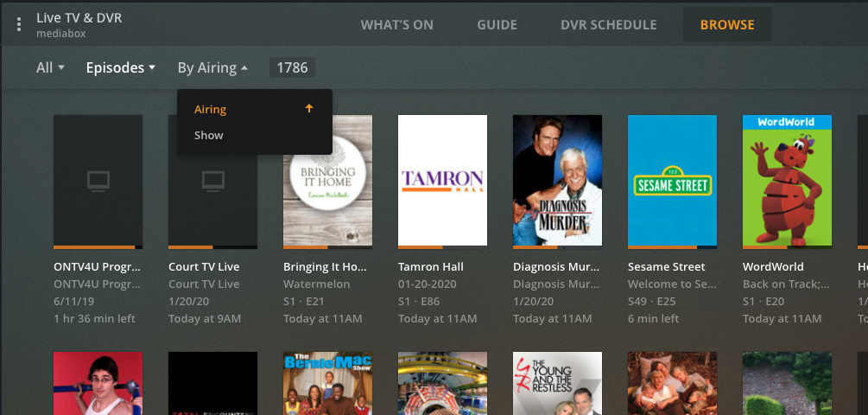Click the Back on Track;... episode name
868x415 pixels.
click(786, 284)
